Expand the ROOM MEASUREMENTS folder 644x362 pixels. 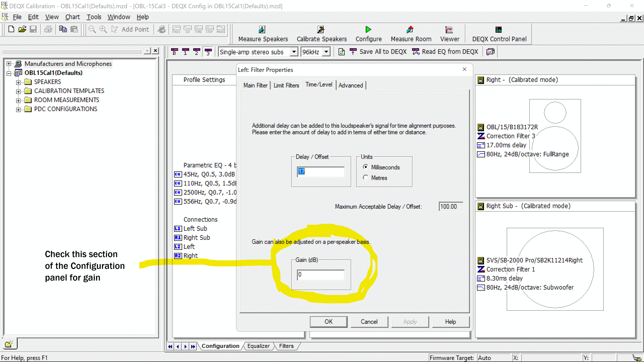pos(18,100)
